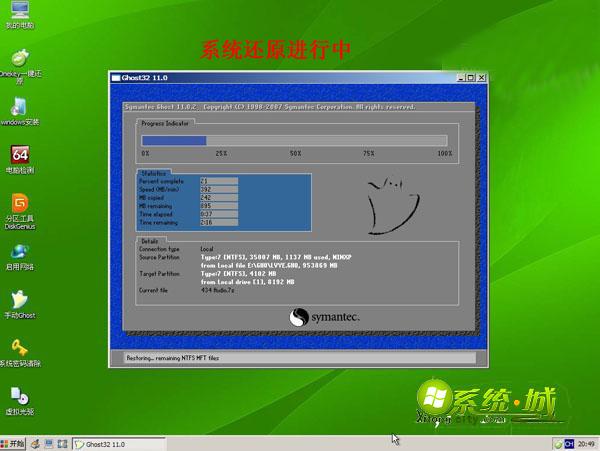
Task: Click the Symantec logo in Ghost window
Action: click(x=324, y=317)
